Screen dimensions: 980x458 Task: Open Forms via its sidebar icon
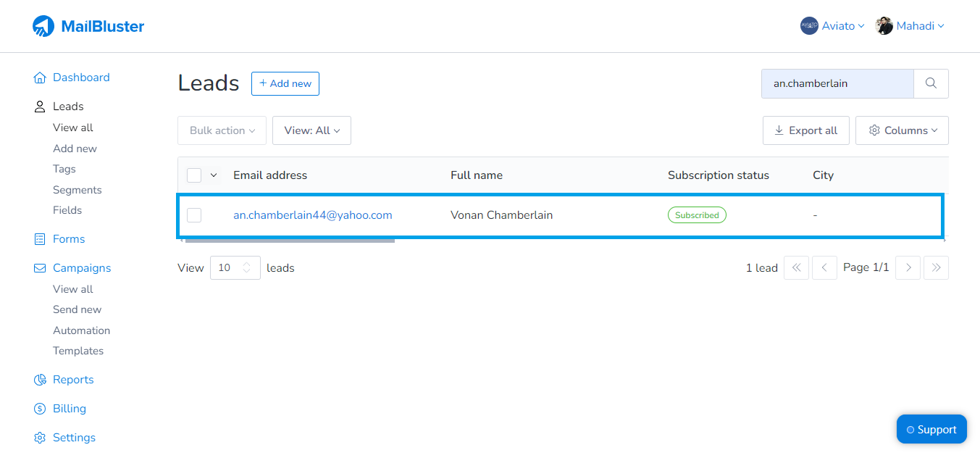point(39,238)
